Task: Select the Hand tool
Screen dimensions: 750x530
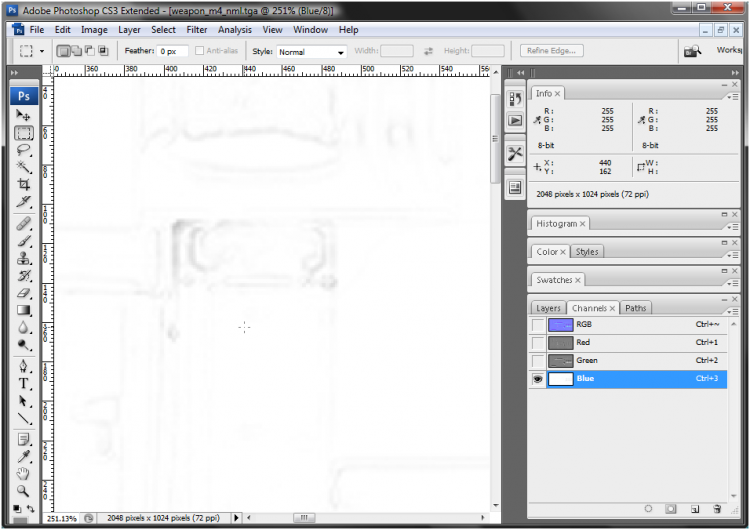Action: pos(24,473)
